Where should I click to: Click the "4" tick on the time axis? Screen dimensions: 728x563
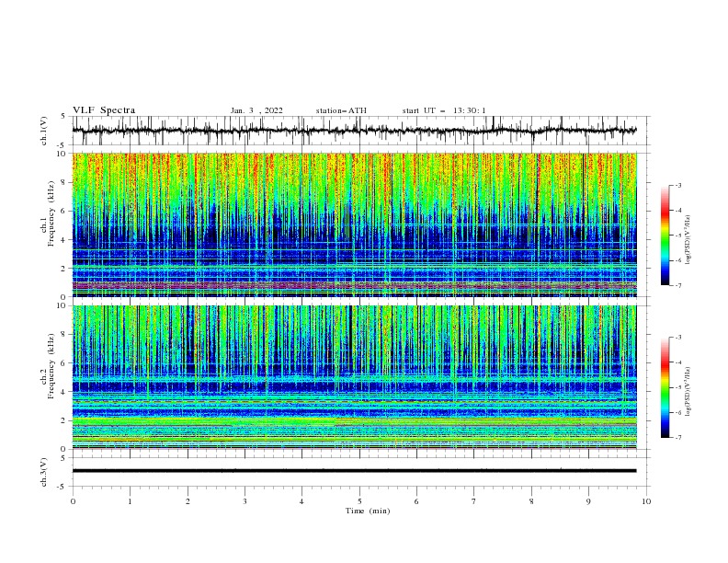[301, 501]
